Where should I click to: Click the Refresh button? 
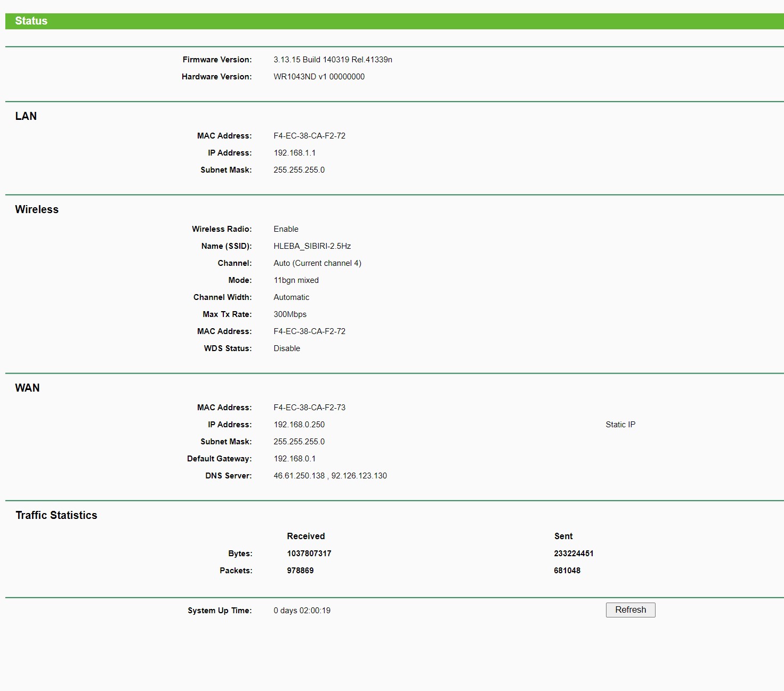coord(631,610)
